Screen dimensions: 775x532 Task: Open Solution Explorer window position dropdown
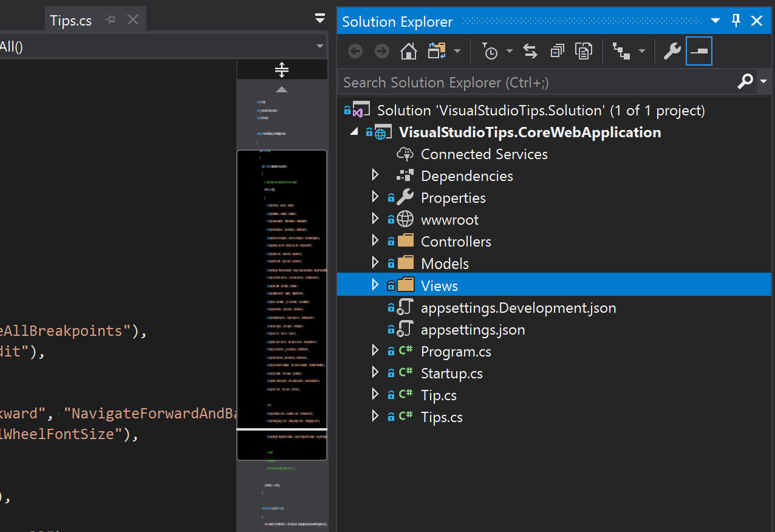tap(716, 21)
